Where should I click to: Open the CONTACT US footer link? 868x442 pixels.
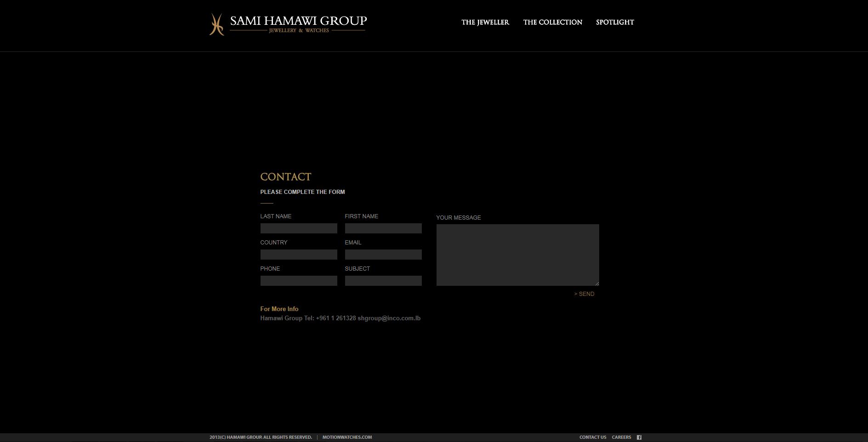(x=593, y=437)
